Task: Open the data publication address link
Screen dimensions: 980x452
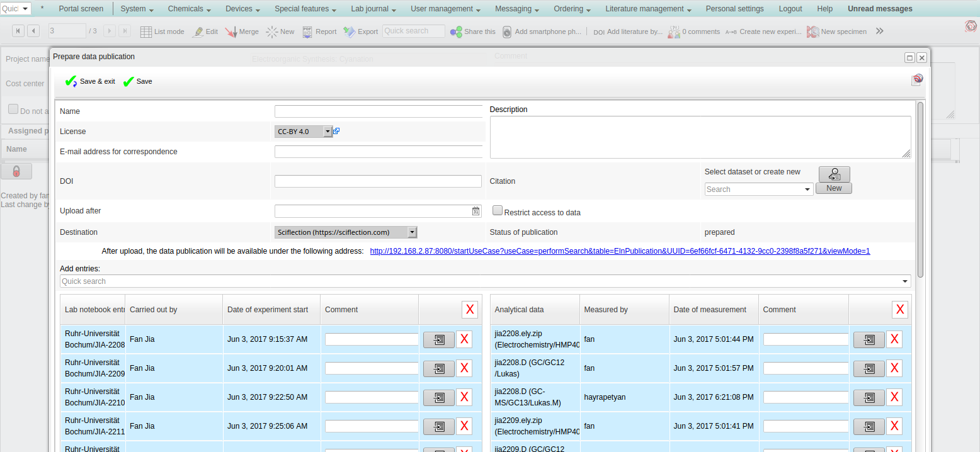Action: (620, 251)
